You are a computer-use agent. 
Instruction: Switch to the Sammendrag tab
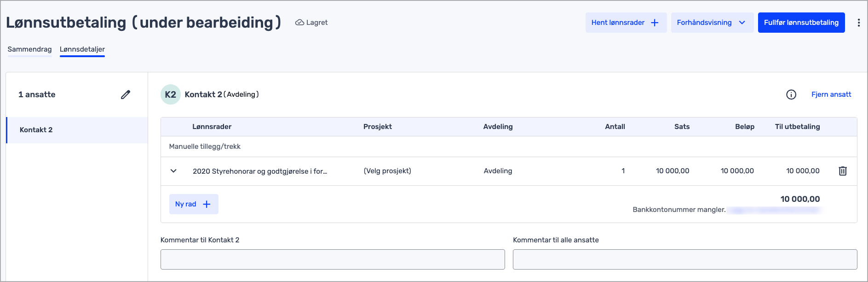(x=29, y=49)
